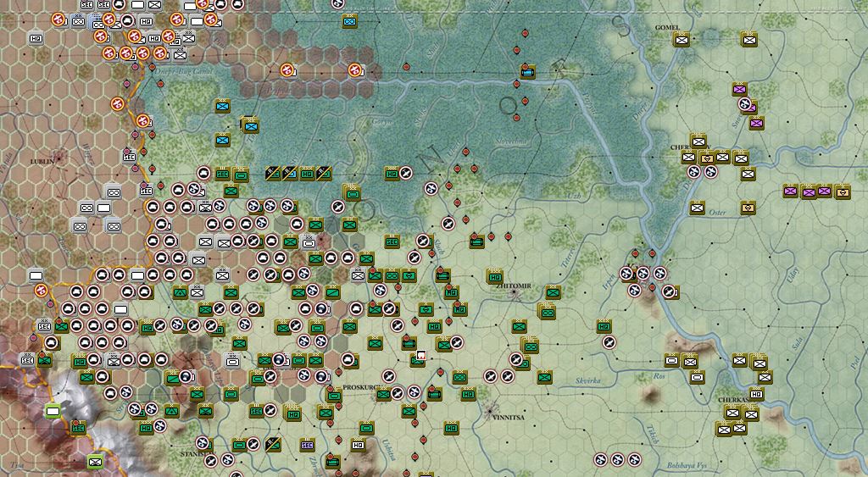Select the blue counter on the Pripyat river
The width and height of the screenshot is (868, 477).
coord(527,71)
